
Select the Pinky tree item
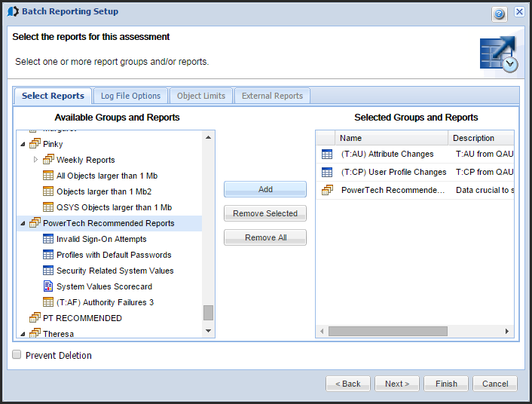coord(53,144)
